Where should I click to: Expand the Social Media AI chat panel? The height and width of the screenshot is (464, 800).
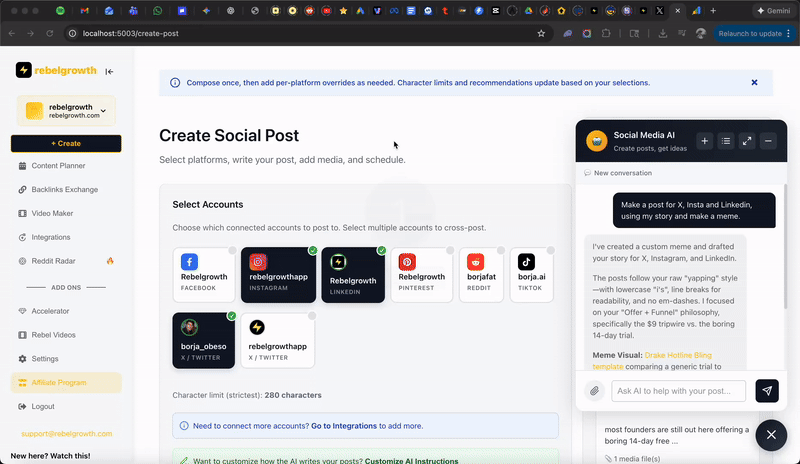(747, 141)
